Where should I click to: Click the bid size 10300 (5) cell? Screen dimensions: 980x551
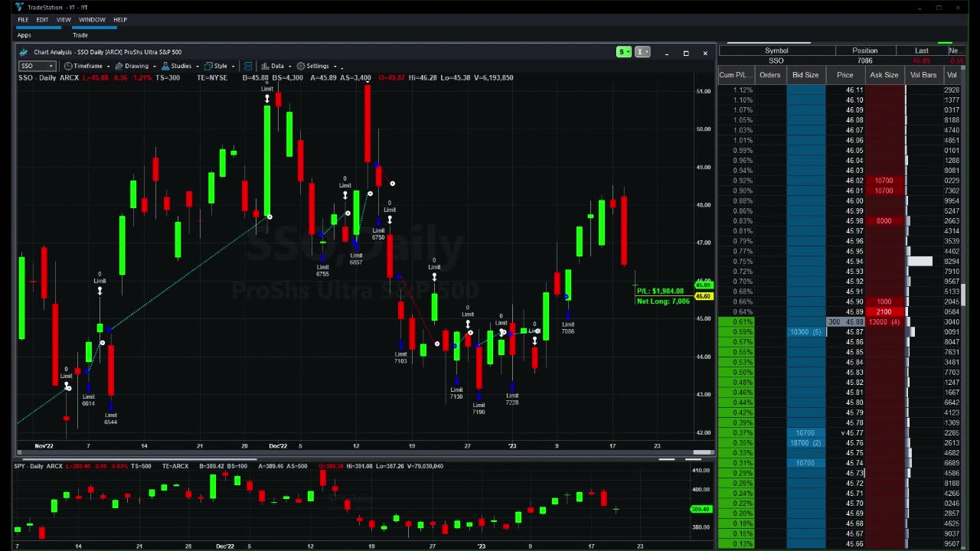pyautogui.click(x=805, y=332)
